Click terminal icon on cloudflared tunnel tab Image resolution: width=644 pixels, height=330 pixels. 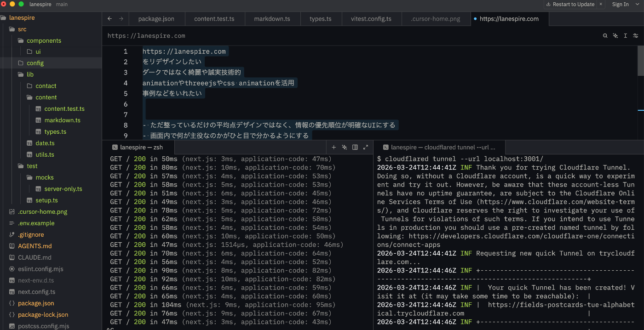coord(385,147)
